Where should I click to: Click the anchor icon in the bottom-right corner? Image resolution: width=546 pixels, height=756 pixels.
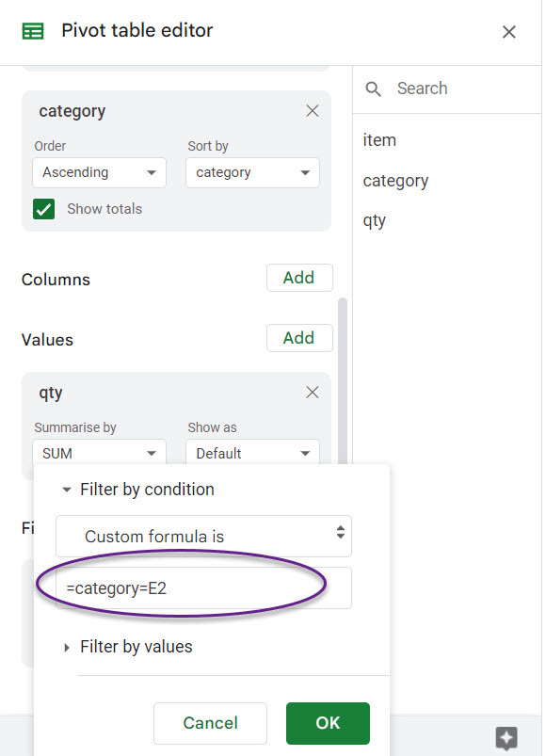(506, 738)
